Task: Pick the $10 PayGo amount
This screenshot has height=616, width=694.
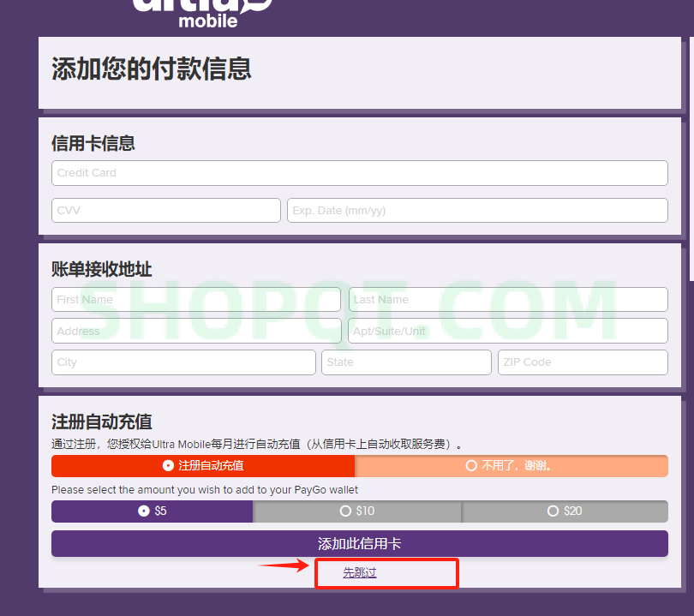Action: click(x=357, y=511)
